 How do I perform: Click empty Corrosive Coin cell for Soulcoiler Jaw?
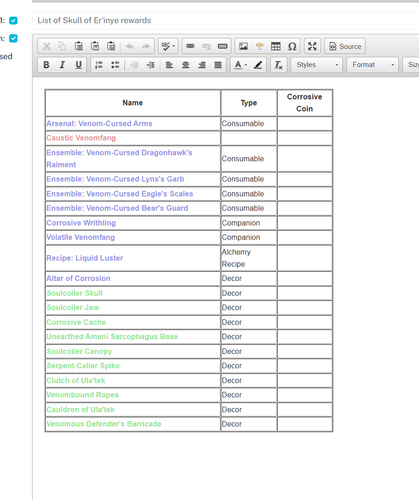[x=305, y=308]
